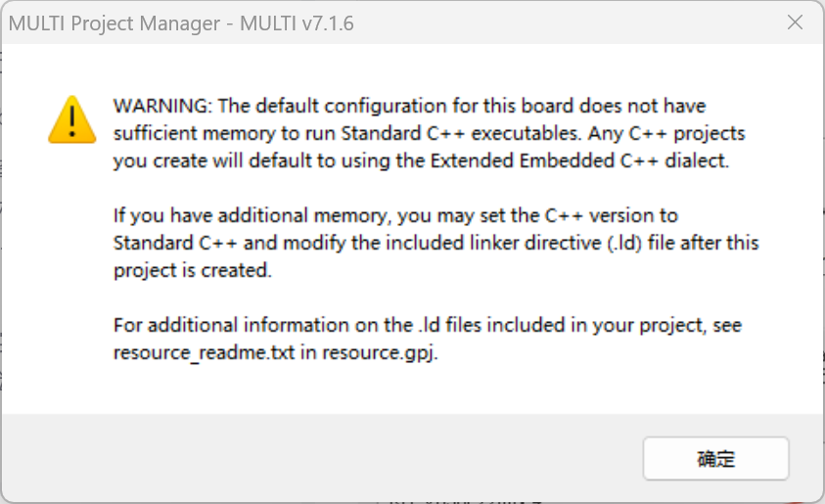Click the "resource.gpj" text in the message

[381, 352]
